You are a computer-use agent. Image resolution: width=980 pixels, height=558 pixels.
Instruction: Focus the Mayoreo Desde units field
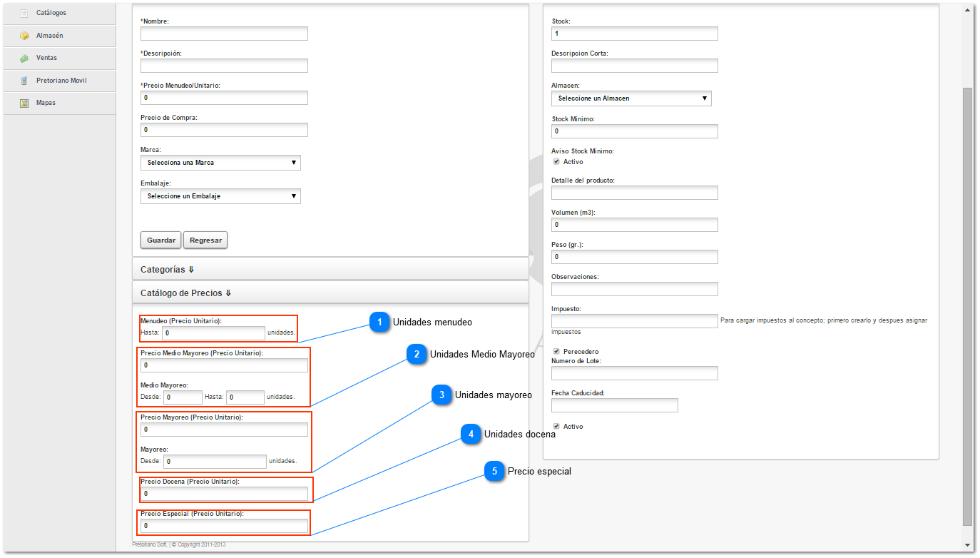[215, 462]
